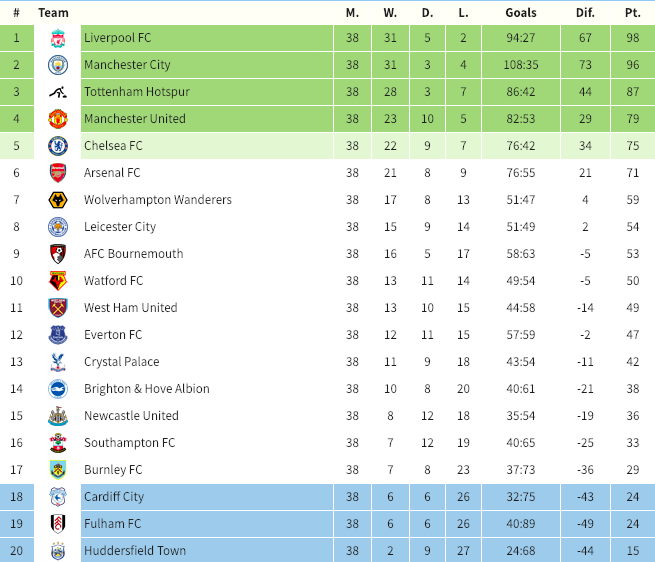Click the Watford FC club crest
The width and height of the screenshot is (655, 562).
pos(57,281)
